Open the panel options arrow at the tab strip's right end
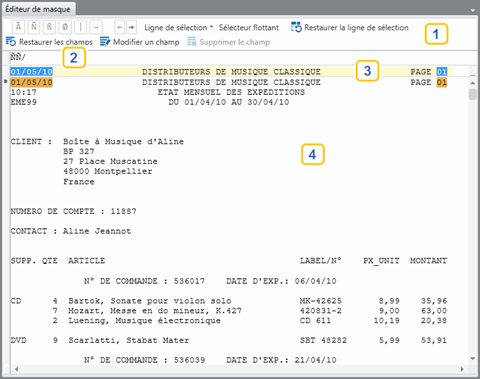480x379 pixels. pyautogui.click(x=472, y=10)
